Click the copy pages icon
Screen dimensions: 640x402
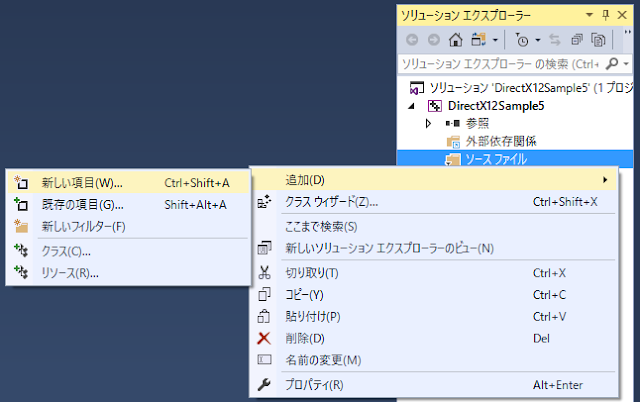[x=264, y=294]
